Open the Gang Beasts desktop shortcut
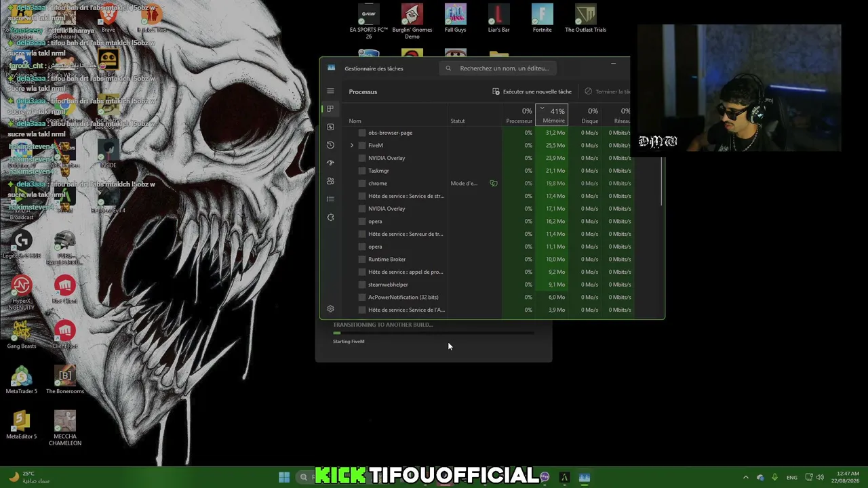The width and height of the screenshot is (868, 488). pyautogui.click(x=22, y=335)
